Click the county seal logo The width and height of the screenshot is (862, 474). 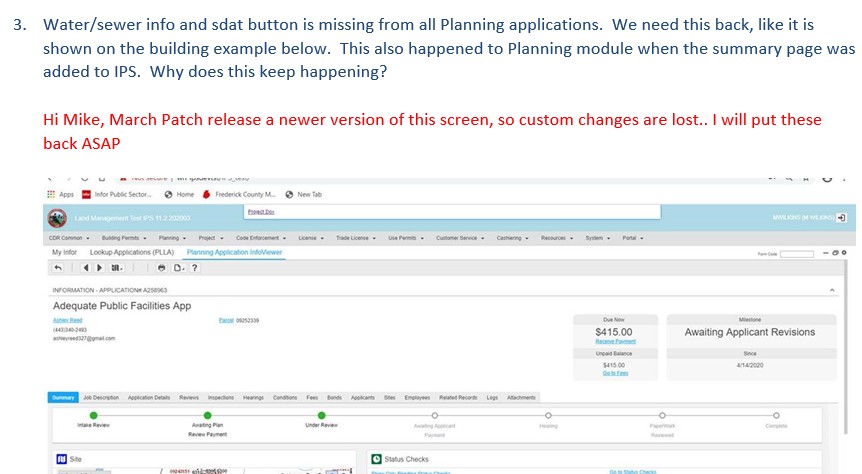[57, 218]
